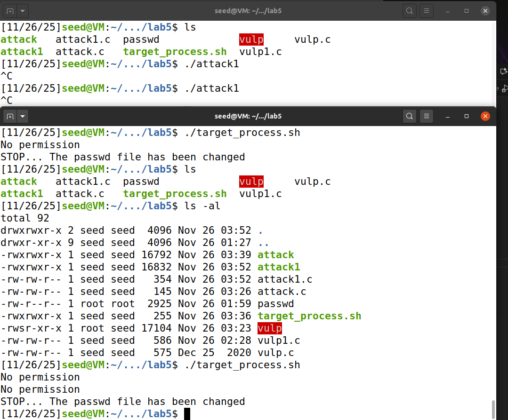508x420 pixels.
Task: Click search icon in back terminal window
Action: point(410,11)
